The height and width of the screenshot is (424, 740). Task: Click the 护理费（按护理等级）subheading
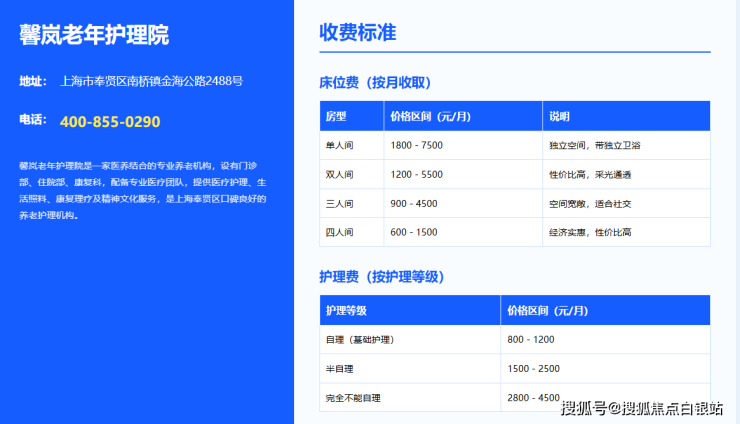click(x=382, y=277)
